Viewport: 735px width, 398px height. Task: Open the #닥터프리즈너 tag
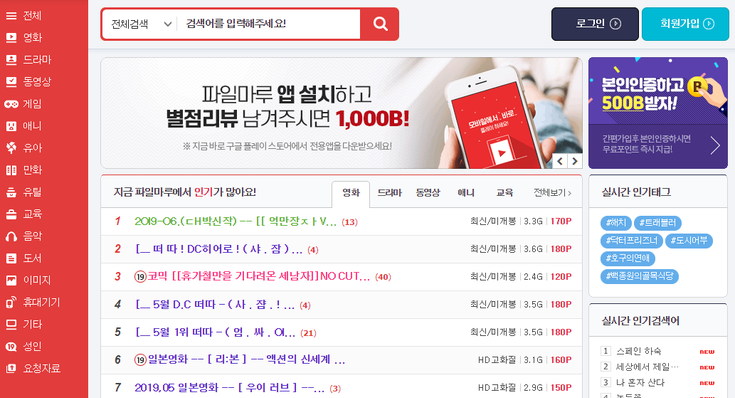[x=631, y=240]
